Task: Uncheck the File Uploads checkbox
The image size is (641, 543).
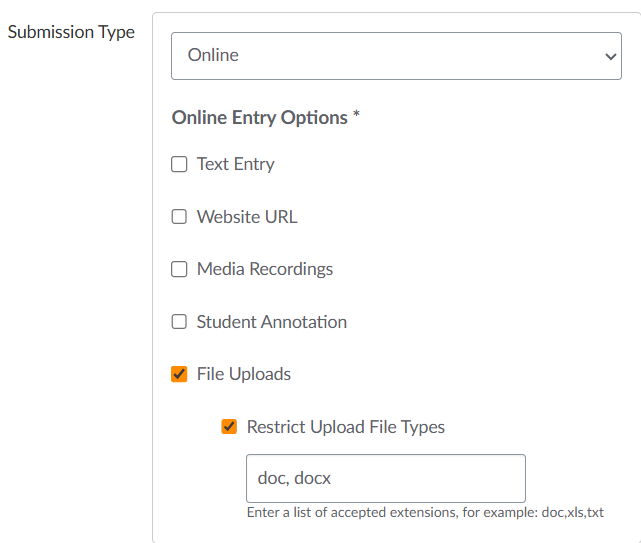Action: pyautogui.click(x=180, y=374)
